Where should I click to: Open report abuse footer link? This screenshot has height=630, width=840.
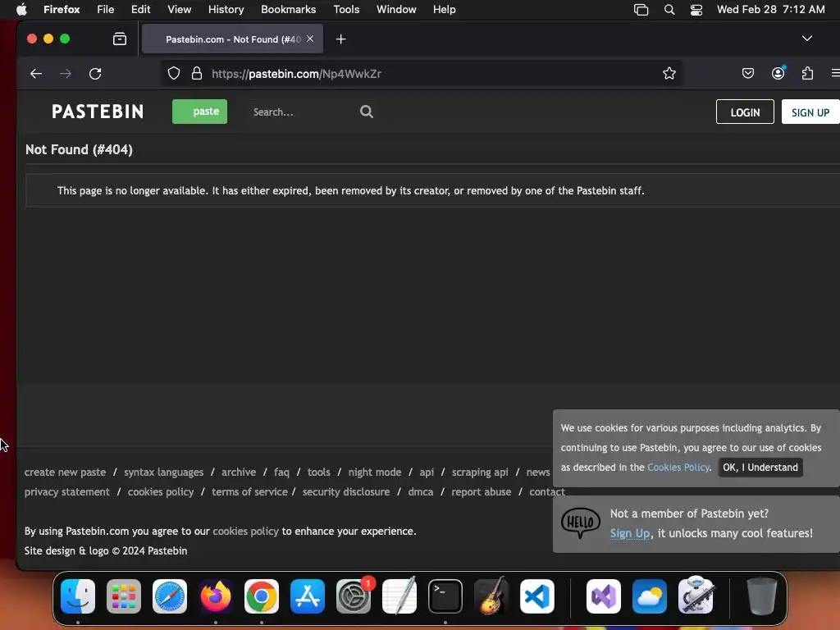481,492
